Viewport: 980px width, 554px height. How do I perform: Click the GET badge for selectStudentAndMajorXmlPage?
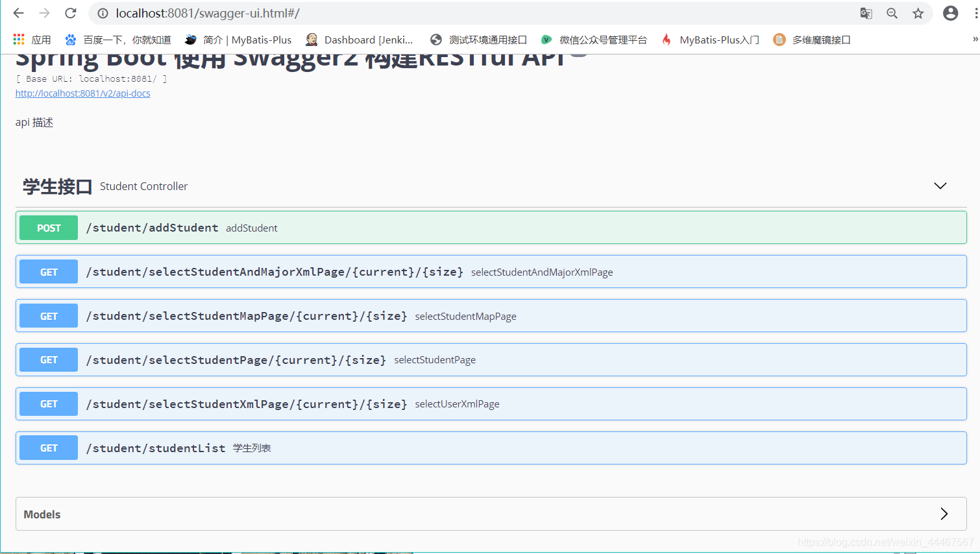(49, 272)
